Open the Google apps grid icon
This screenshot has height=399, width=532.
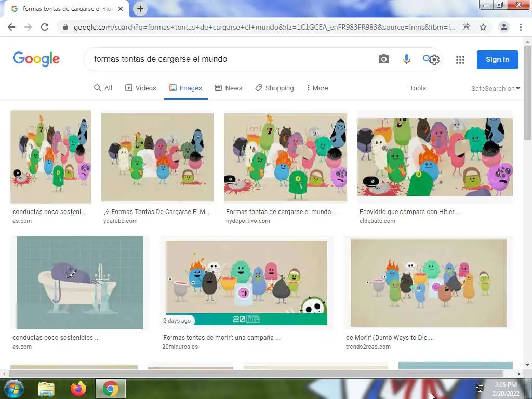coord(460,60)
